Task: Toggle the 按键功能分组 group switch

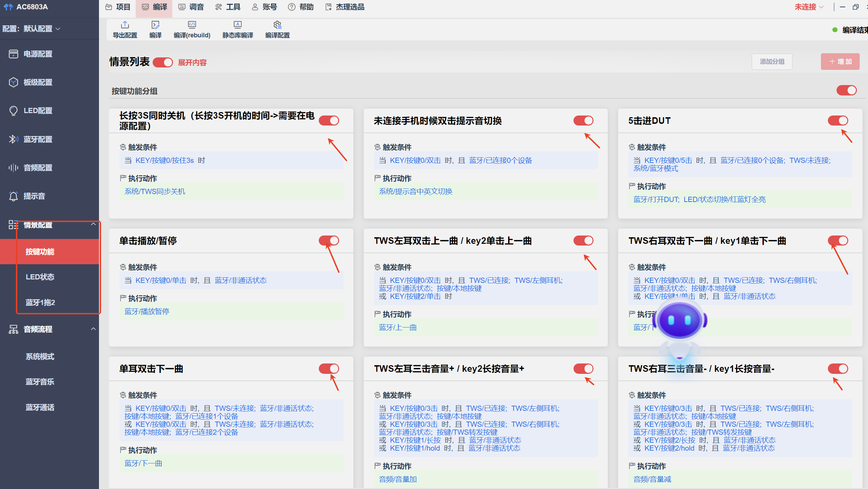Action: [846, 91]
